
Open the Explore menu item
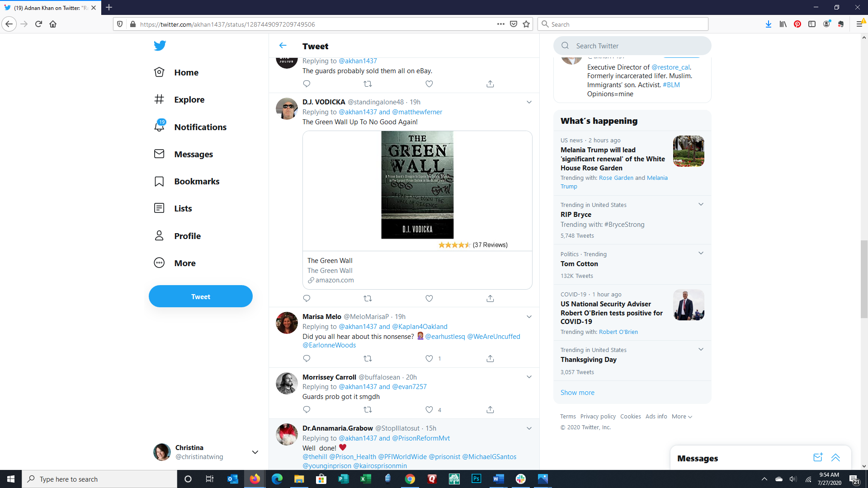pos(189,99)
